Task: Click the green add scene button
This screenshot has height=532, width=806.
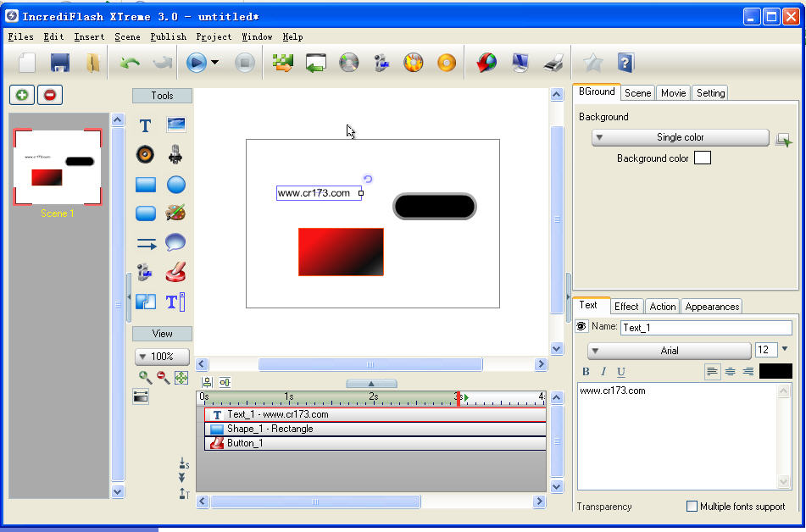Action: coord(21,95)
